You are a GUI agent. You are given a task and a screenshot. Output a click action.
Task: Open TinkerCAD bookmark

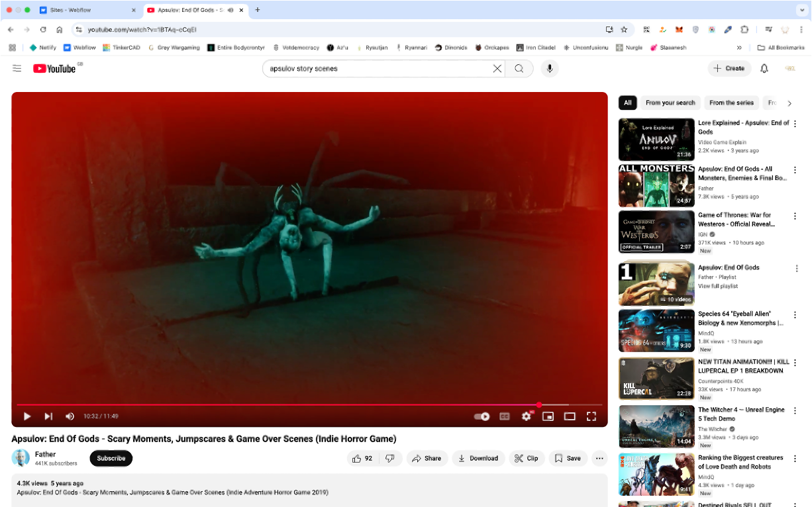[x=121, y=48]
